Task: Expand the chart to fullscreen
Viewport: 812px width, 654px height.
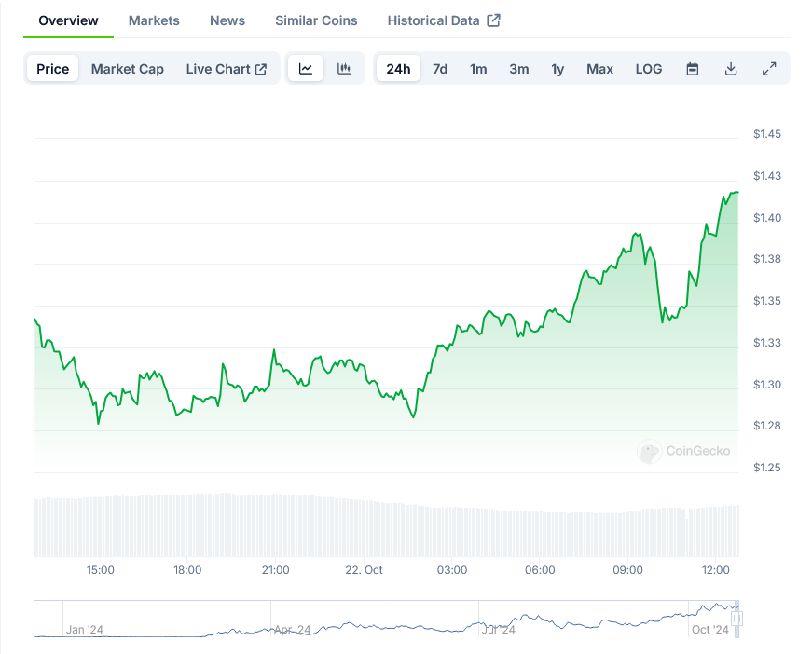Action: coord(769,69)
